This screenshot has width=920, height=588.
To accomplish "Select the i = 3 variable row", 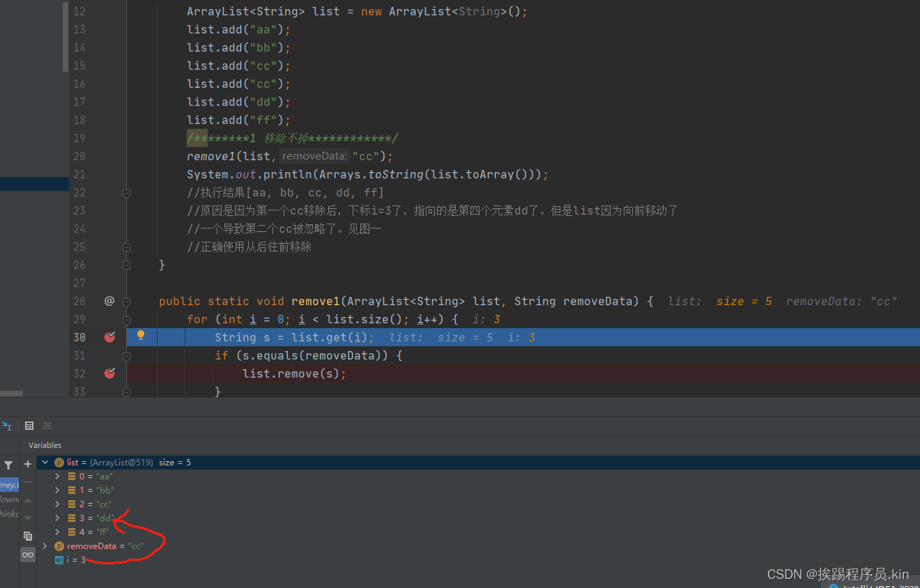I will pos(478,560).
